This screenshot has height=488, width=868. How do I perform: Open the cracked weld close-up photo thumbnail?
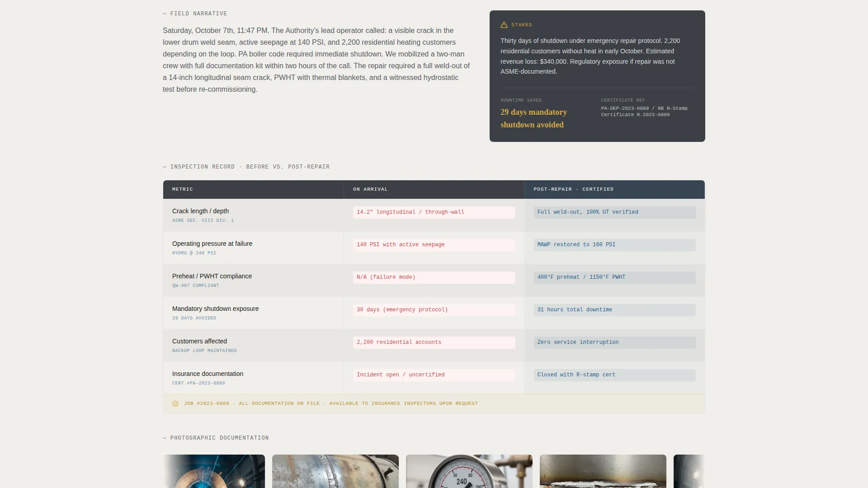[603, 471]
